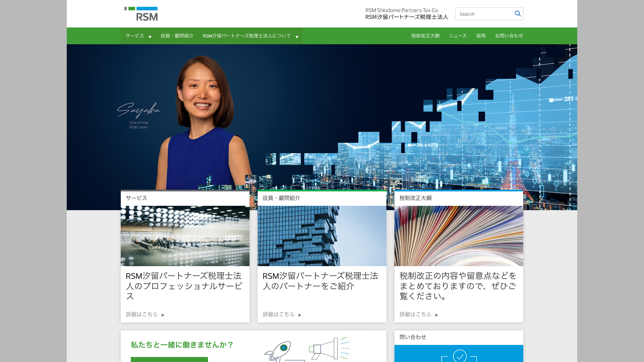This screenshot has height=362, width=644.
Task: Click arrow icon beside 税制改正大綱 card's 詳細はこちら
Action: (437, 315)
